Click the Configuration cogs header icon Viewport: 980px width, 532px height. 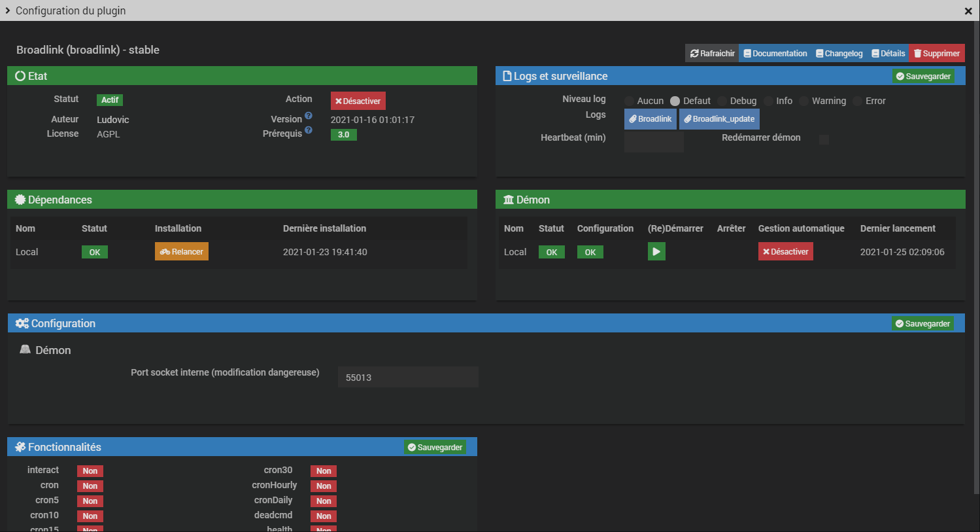(22, 324)
